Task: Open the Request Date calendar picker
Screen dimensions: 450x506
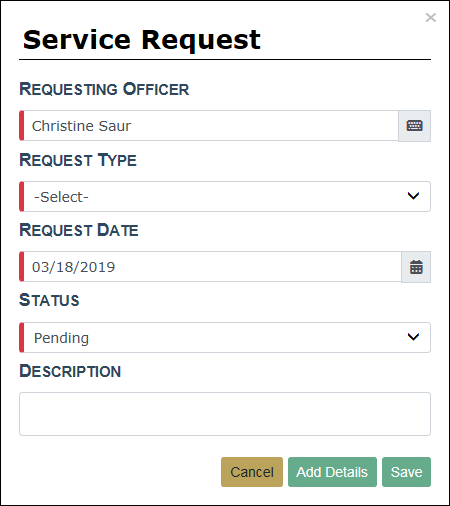Action: click(x=416, y=267)
